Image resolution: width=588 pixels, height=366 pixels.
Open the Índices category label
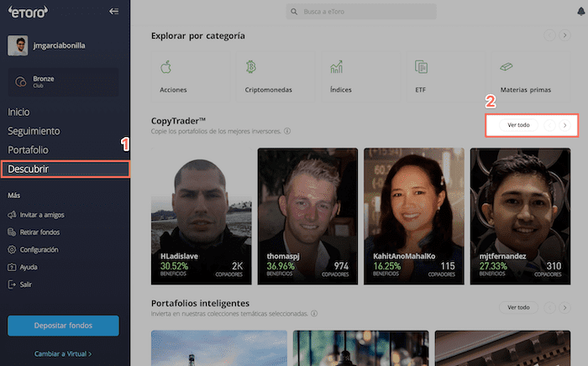coord(341,90)
